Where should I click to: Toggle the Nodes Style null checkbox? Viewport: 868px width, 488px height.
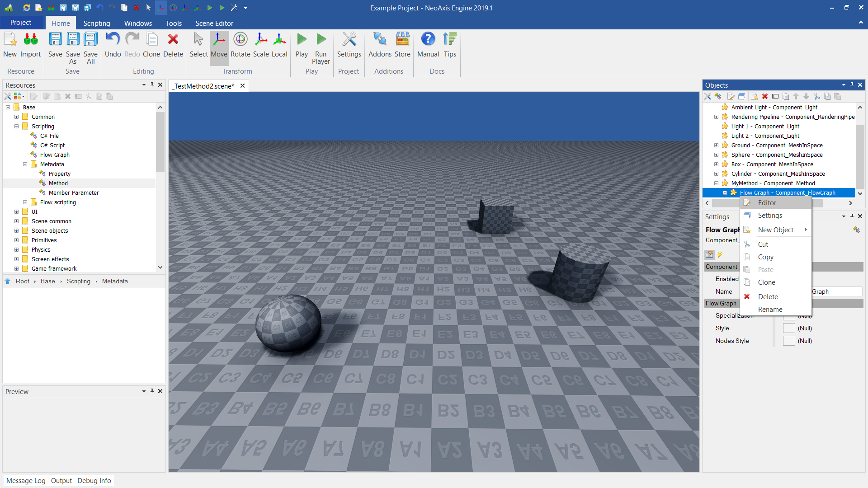[789, 341]
